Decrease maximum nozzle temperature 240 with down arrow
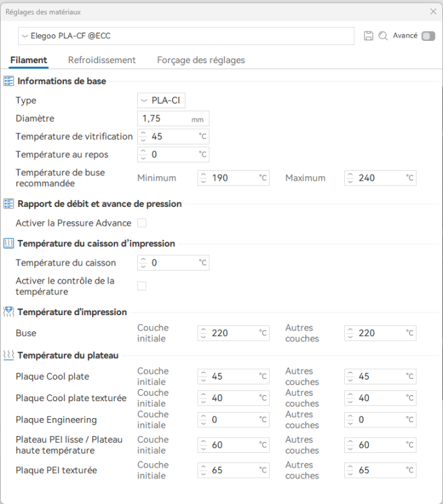The width and height of the screenshot is (443, 504). click(x=350, y=181)
